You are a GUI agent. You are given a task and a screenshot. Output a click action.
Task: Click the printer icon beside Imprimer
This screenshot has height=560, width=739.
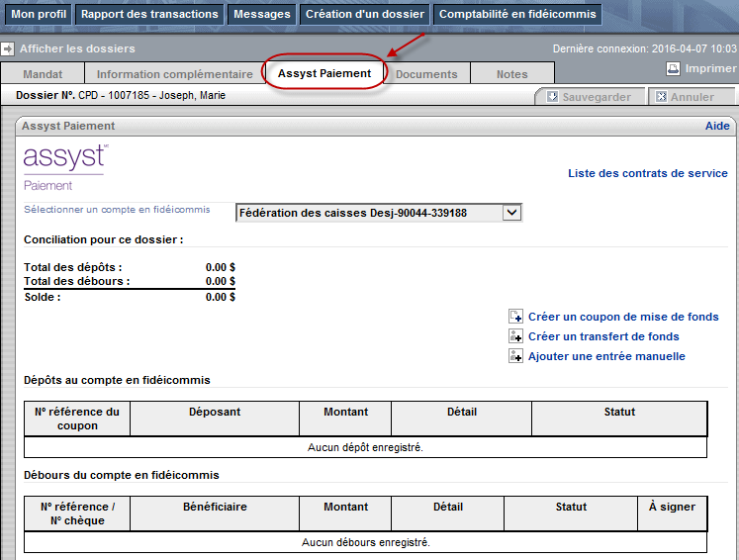(x=673, y=68)
